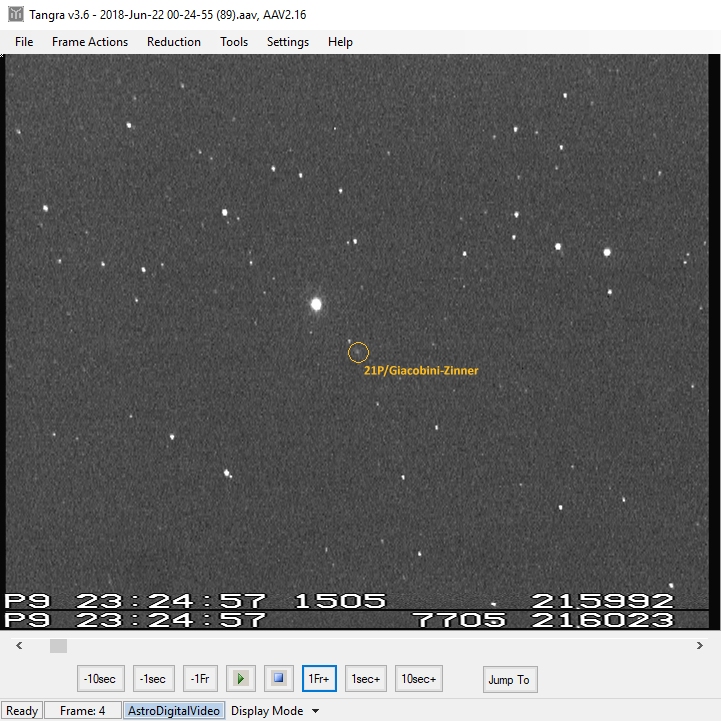The height and width of the screenshot is (721, 721).
Task: Click the Ready status text
Action: pos(22,711)
